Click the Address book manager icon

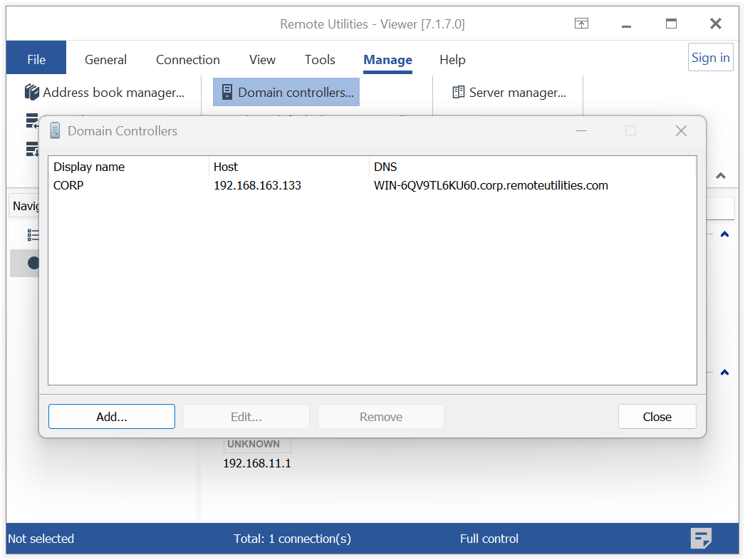pos(32,93)
